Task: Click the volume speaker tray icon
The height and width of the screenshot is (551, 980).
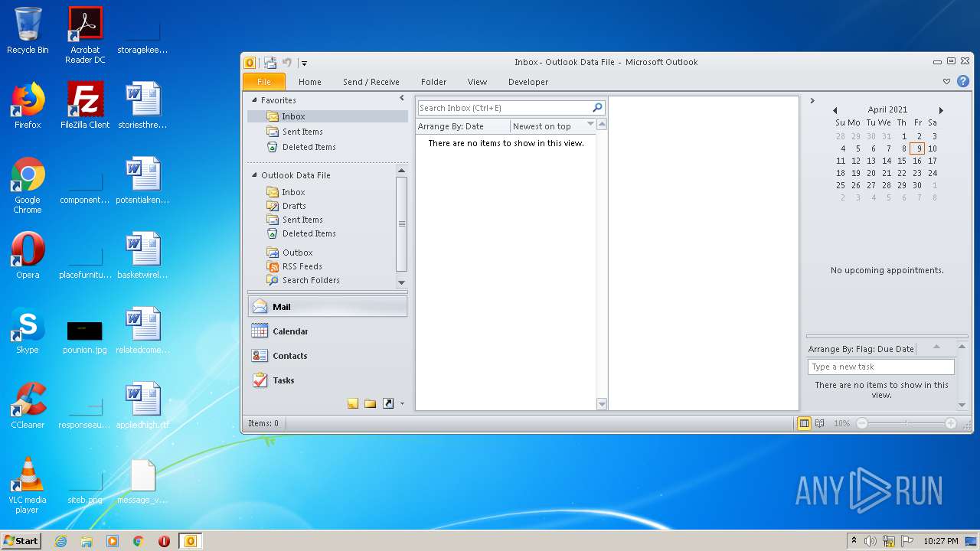Action: click(x=871, y=541)
